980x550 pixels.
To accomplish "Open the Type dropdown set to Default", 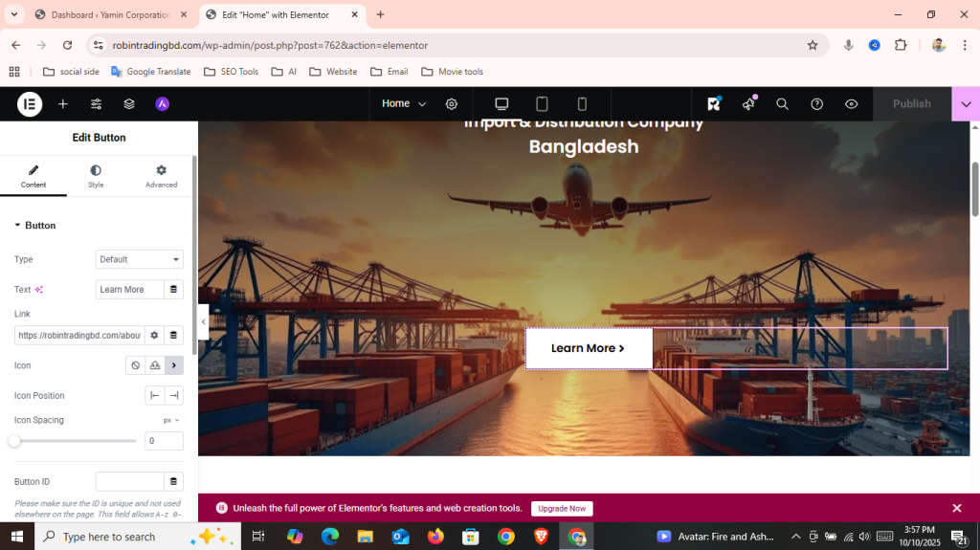I will pos(140,259).
